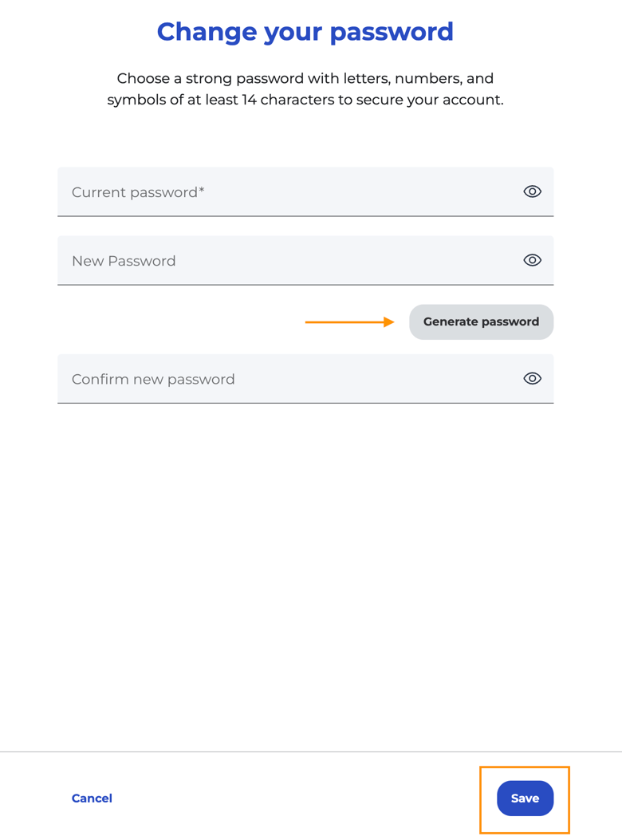Cancel the password change
Screen dimensions: 622x840
click(91, 798)
